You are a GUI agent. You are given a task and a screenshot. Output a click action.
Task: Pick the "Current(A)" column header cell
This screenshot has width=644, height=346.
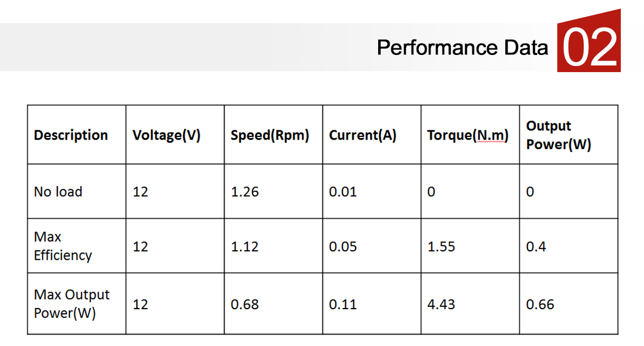[x=363, y=135]
